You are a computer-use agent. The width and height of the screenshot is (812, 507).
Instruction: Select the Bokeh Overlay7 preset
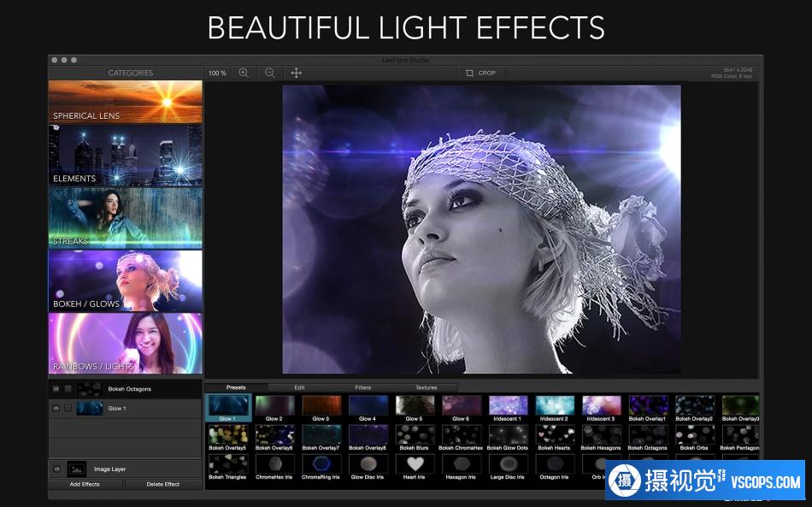click(x=321, y=438)
